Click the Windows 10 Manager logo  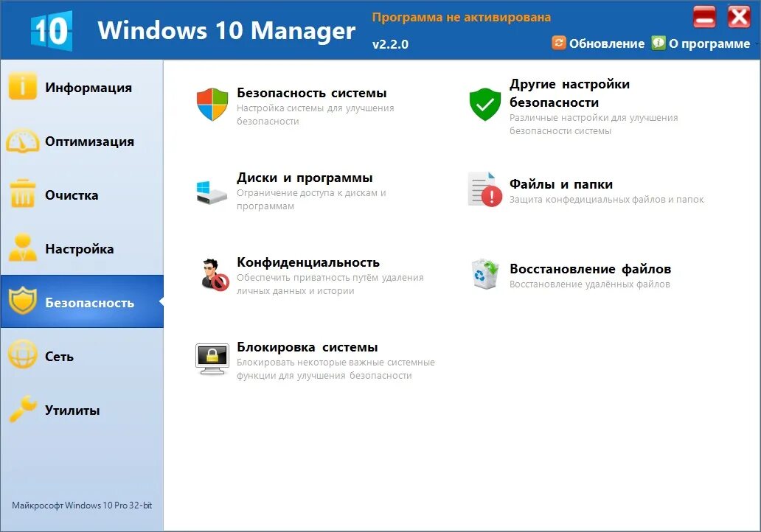coord(52,30)
